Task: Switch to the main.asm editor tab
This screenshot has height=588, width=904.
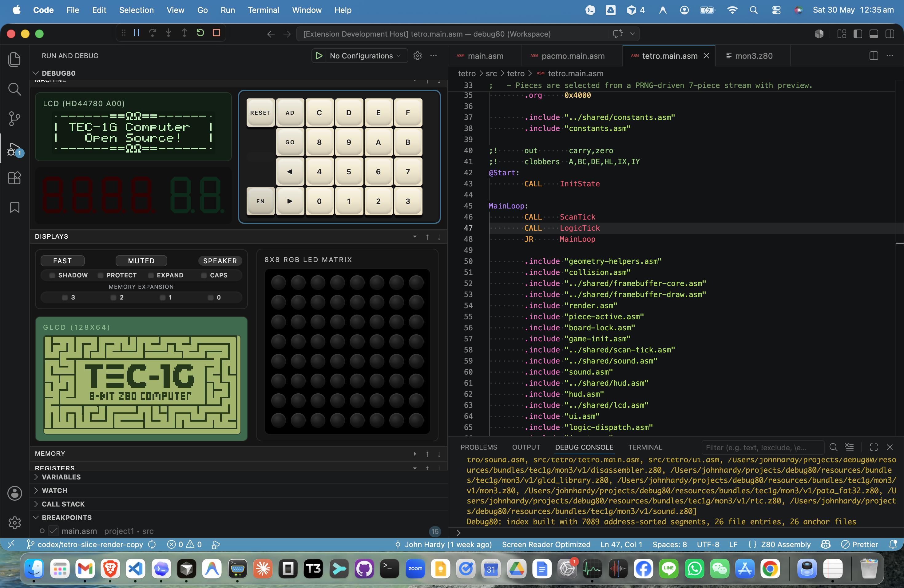Action: click(x=485, y=56)
